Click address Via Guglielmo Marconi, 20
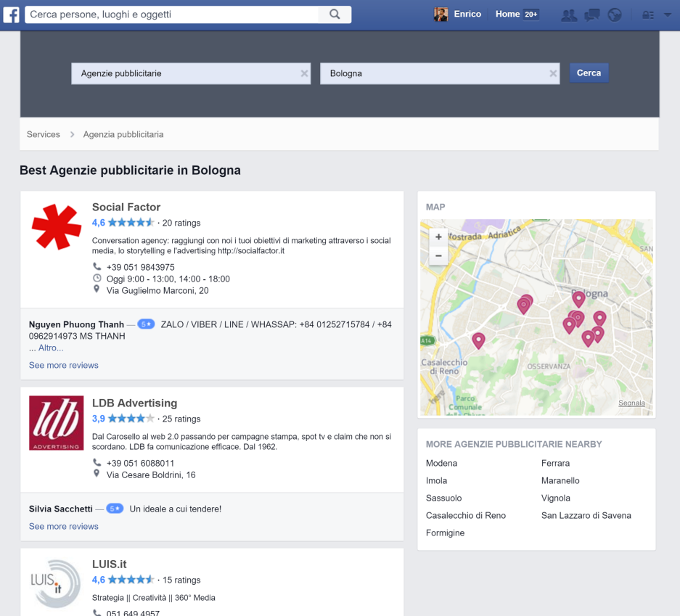 coord(157,290)
